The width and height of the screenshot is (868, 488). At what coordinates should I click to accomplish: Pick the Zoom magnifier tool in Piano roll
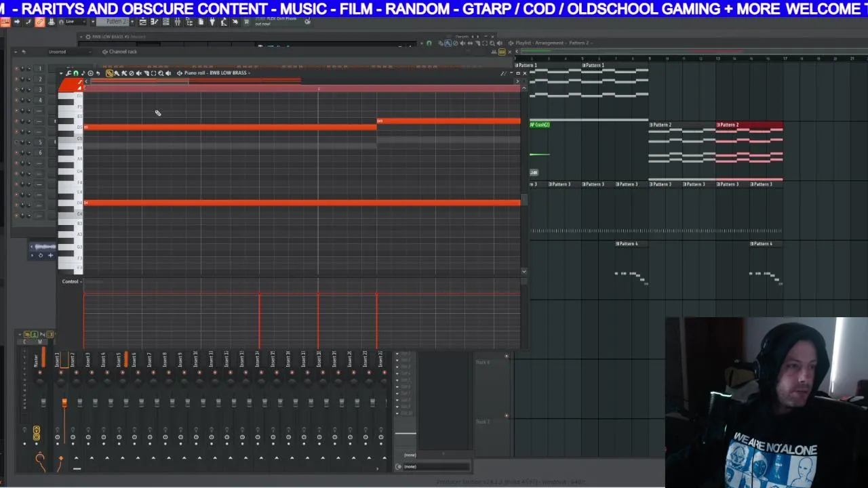coord(161,73)
